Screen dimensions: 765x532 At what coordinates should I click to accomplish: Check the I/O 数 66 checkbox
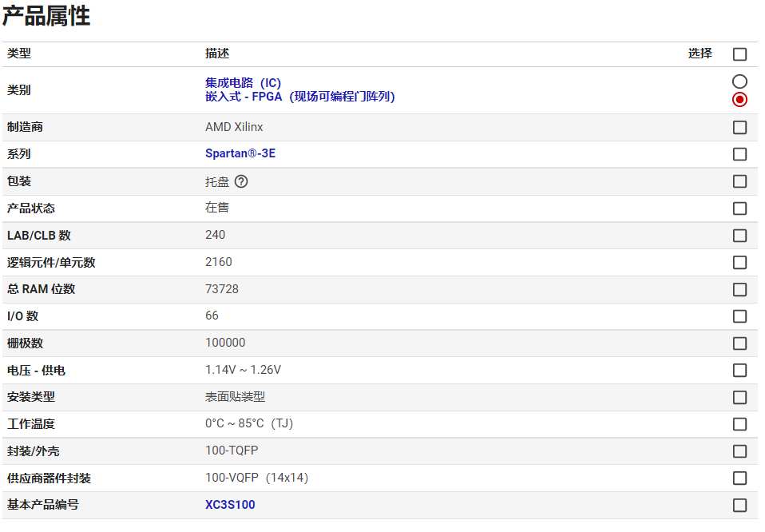pyautogui.click(x=739, y=316)
